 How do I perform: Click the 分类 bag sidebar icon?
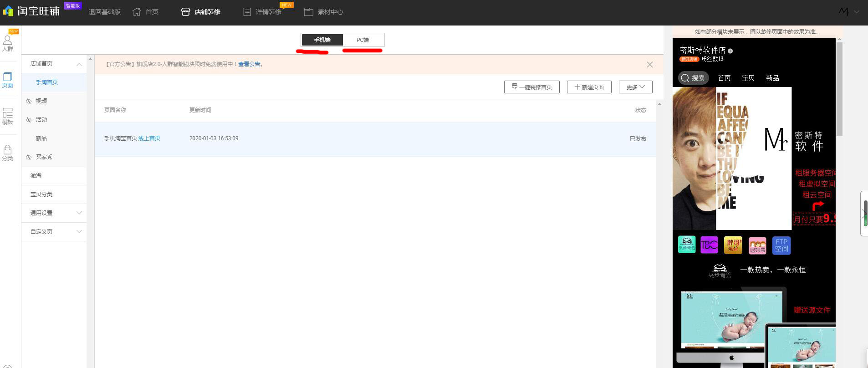coord(8,153)
